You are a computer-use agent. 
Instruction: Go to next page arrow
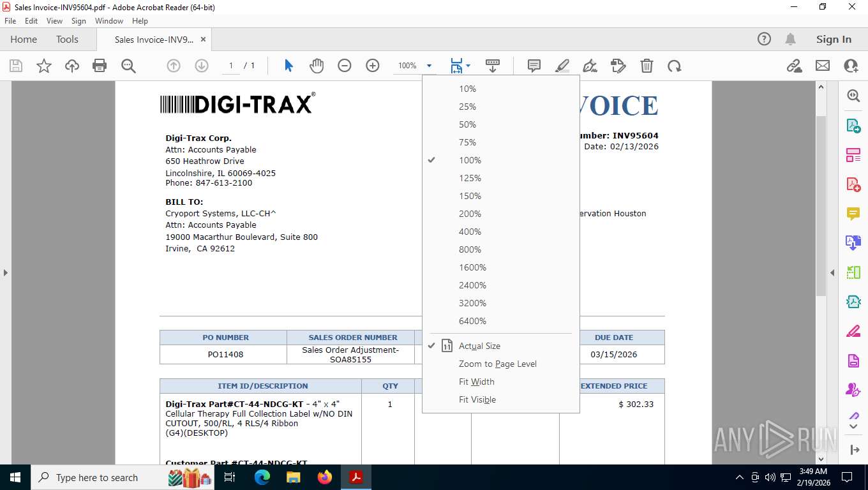point(202,66)
